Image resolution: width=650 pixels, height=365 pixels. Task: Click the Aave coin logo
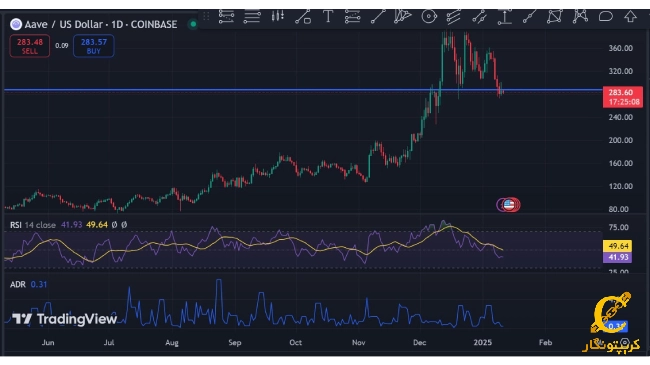[16, 24]
